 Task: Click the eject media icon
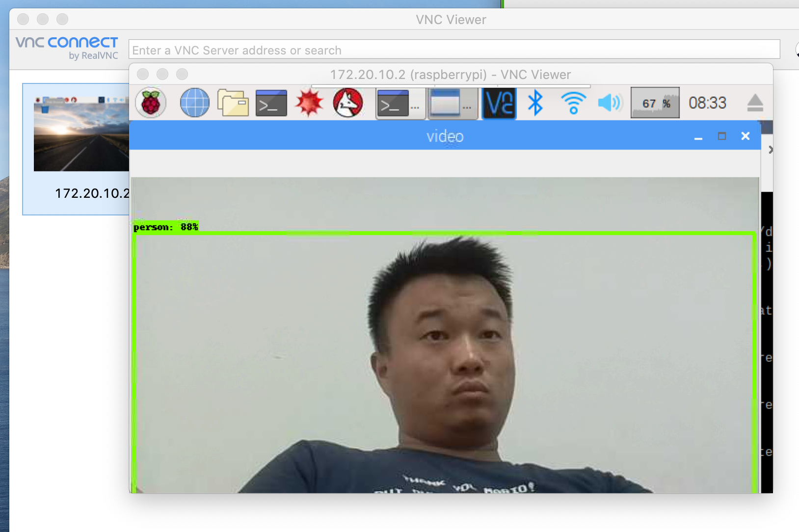[x=755, y=103]
